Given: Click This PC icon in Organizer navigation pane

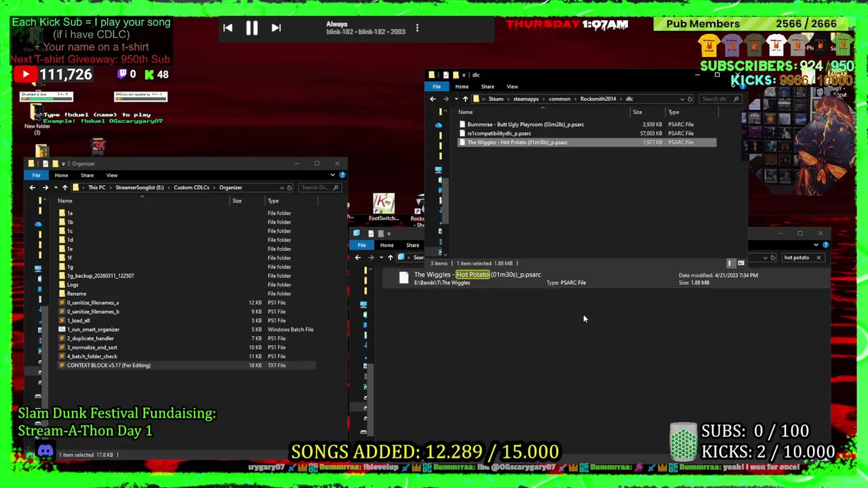Looking at the screenshot, I should [x=38, y=268].
